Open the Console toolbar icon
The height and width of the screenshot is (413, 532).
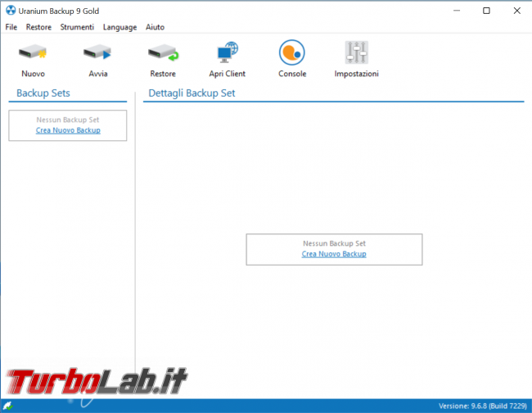[292, 52]
